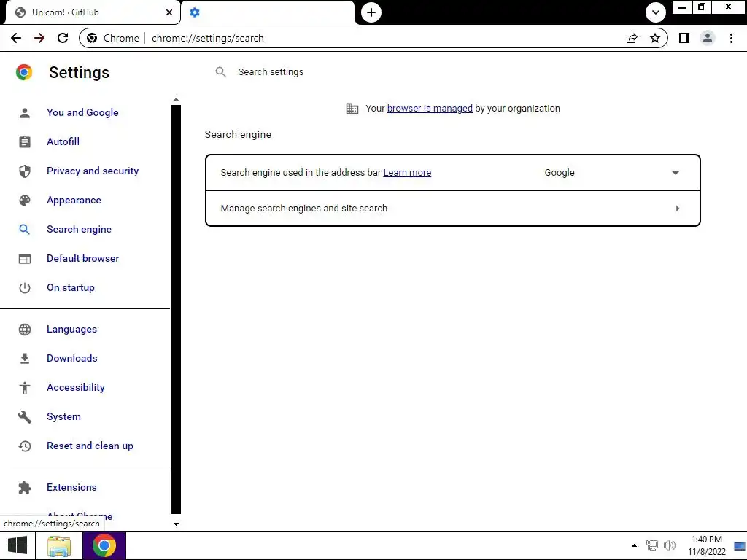Reload the settings page
The image size is (747, 560).
63,38
